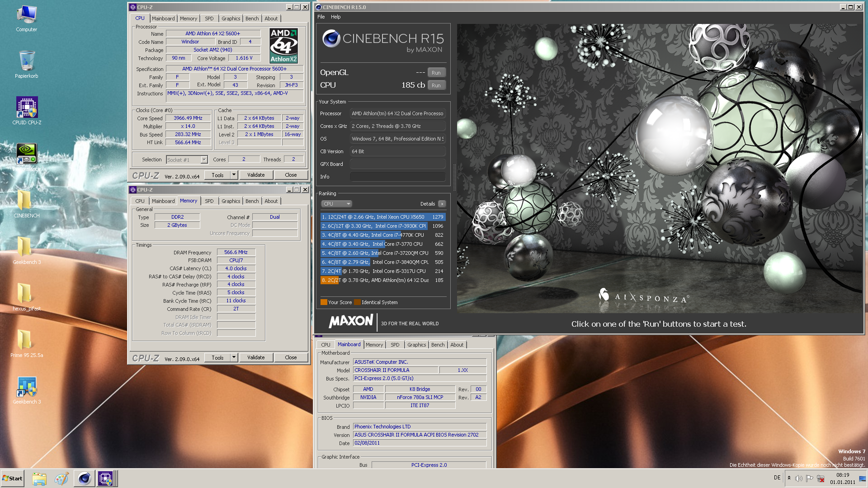868x488 pixels.
Task: Open the Action Center flag icon
Action: [x=810, y=479]
